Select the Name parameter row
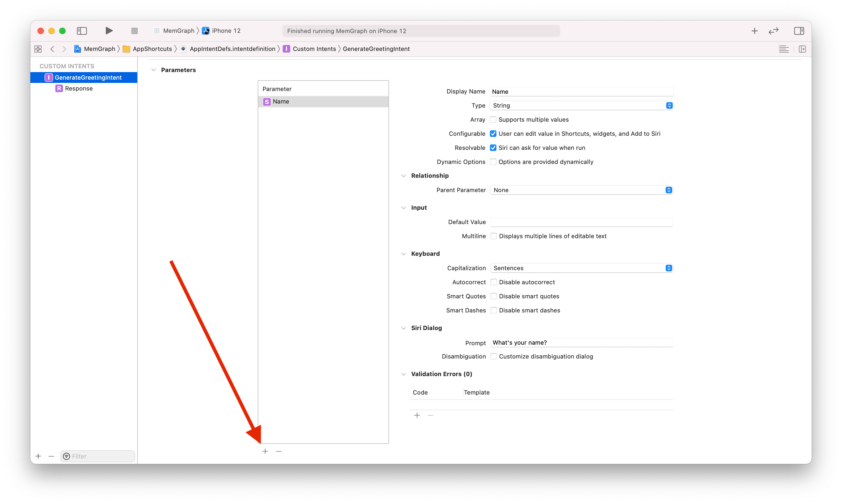842x504 pixels. 323,102
